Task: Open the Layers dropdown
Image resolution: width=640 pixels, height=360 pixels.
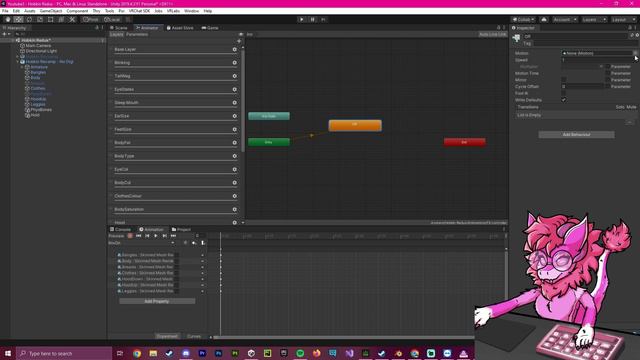Action: (x=593, y=19)
